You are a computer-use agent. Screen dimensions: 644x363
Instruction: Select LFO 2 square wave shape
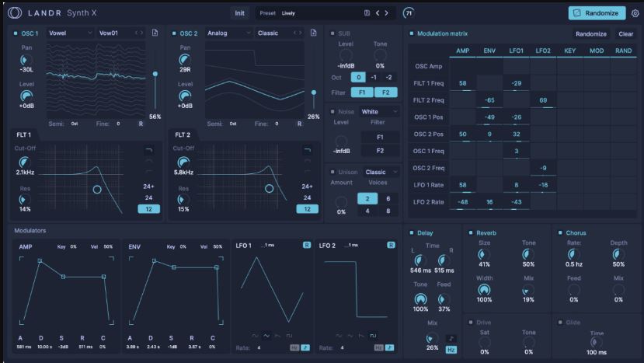[373, 336]
